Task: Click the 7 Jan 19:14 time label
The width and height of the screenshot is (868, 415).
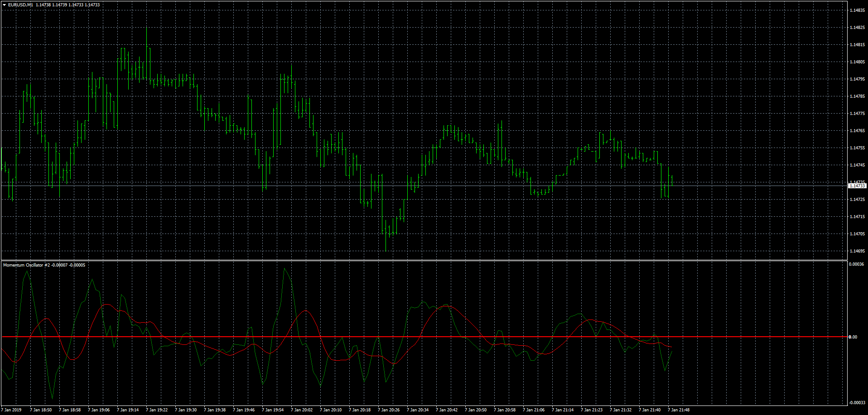Action: tap(128, 410)
